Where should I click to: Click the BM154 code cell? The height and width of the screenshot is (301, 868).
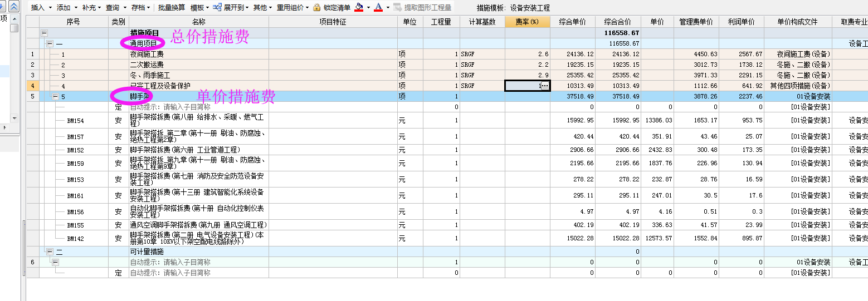pos(75,121)
